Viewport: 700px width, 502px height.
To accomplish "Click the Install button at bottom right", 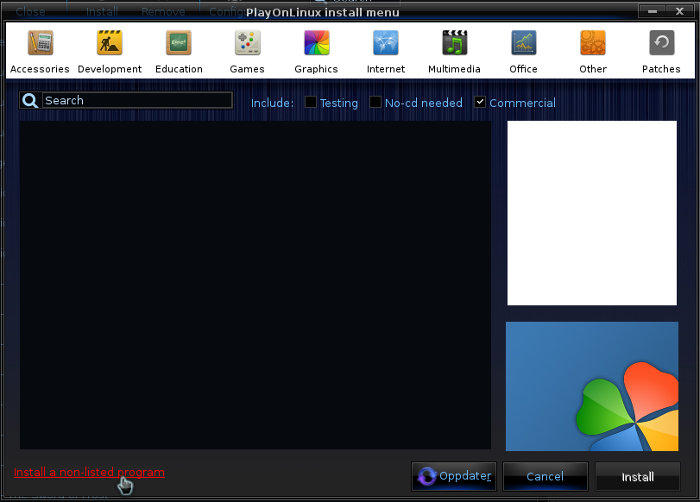I will click(638, 477).
